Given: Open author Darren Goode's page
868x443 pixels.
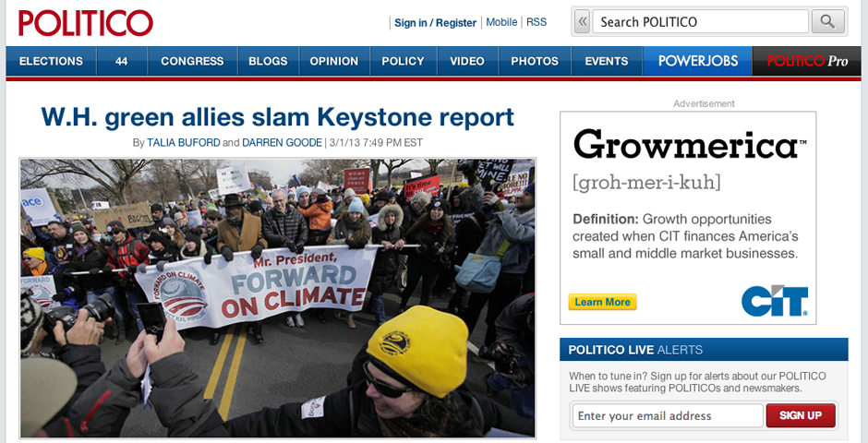Looking at the screenshot, I should click(x=282, y=143).
